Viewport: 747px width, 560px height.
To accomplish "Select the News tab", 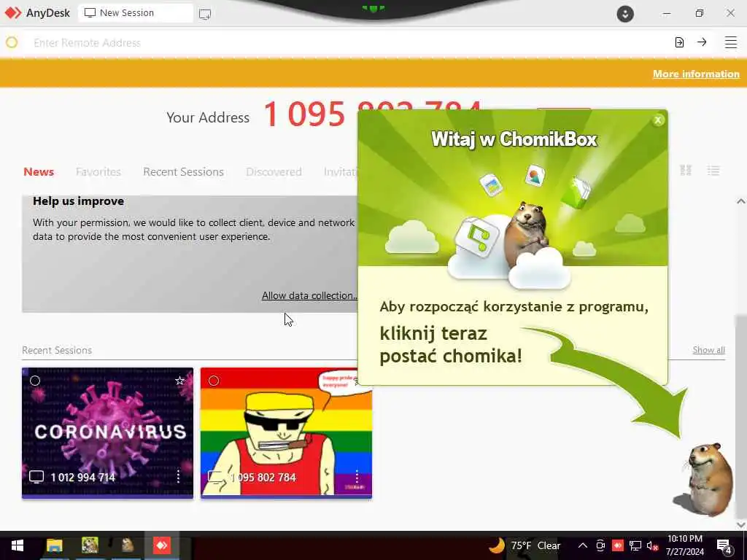I will (x=39, y=172).
